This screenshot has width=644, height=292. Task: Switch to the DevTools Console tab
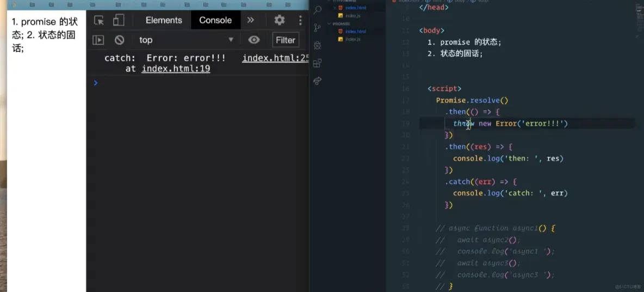[215, 20]
